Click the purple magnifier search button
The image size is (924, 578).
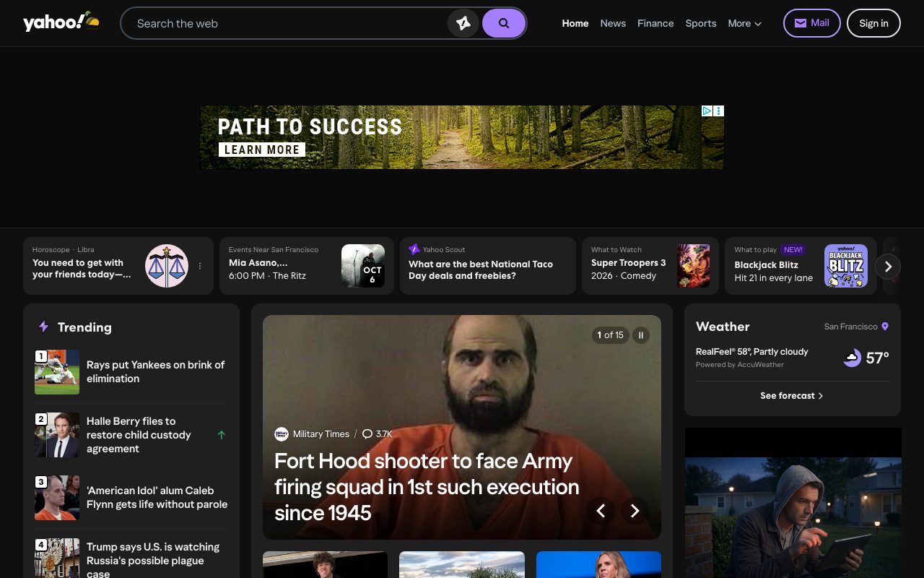pos(504,23)
